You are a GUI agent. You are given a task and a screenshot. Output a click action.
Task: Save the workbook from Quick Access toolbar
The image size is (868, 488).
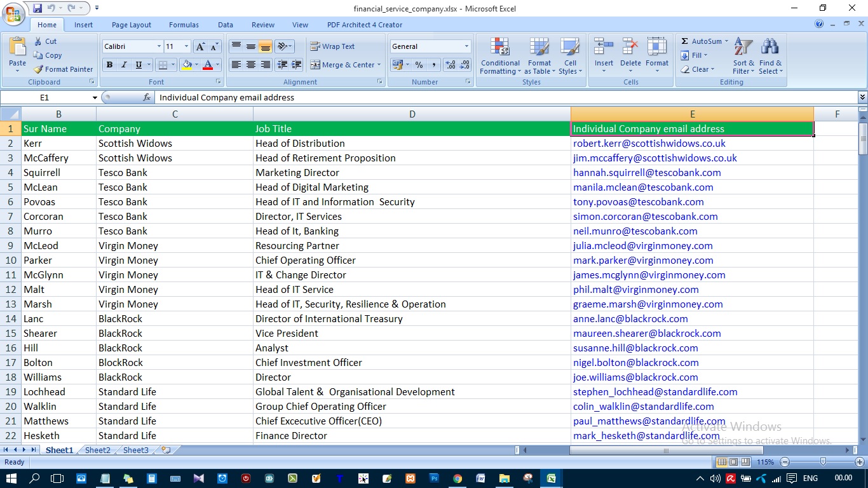(x=37, y=8)
